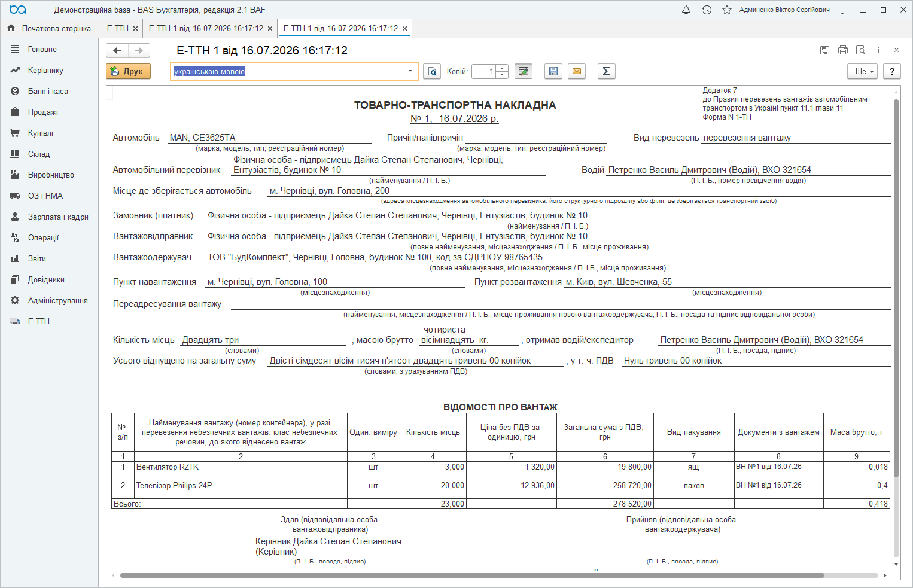The width and height of the screenshot is (913, 588).
Task: Open help question mark button
Action: pos(892,71)
